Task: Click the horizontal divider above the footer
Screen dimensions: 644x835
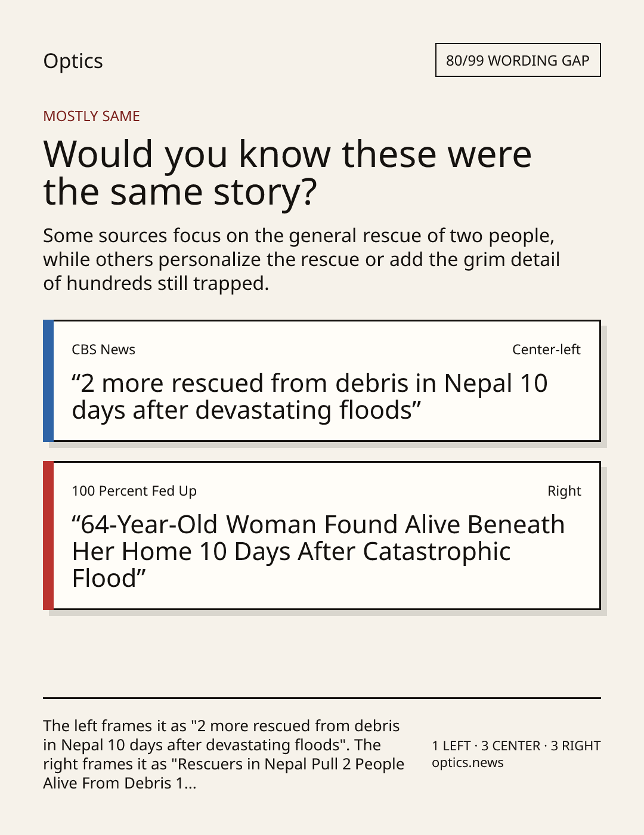Action: pos(322,698)
